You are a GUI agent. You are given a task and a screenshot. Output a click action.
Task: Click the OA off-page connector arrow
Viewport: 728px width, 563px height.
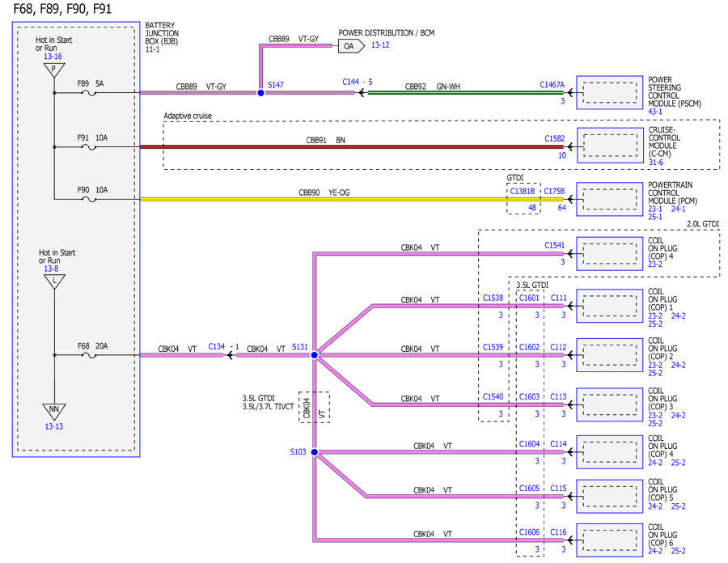pos(351,46)
